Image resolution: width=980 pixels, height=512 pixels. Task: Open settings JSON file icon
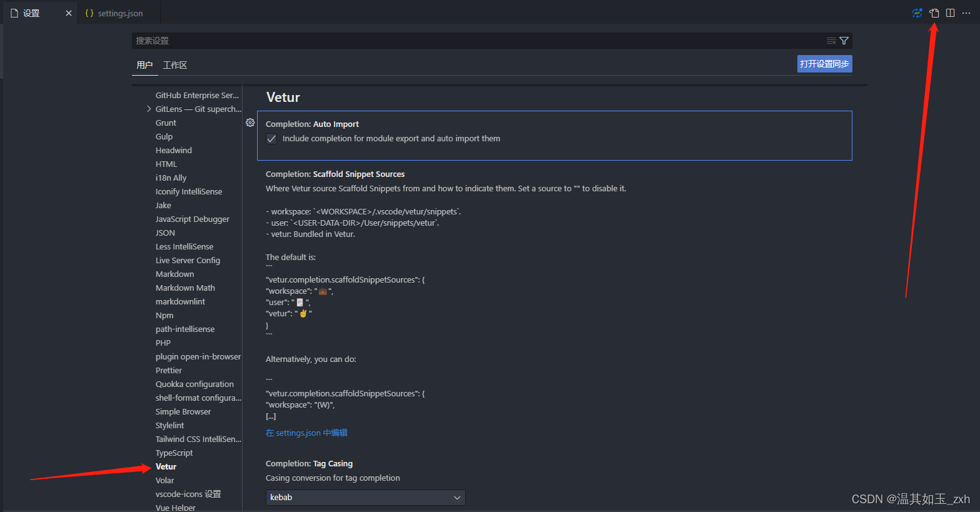pos(934,13)
